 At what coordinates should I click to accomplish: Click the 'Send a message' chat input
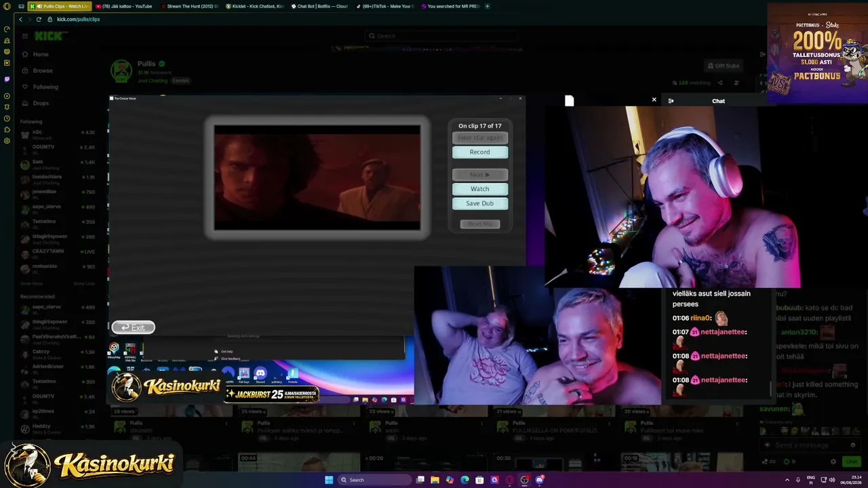(810, 445)
